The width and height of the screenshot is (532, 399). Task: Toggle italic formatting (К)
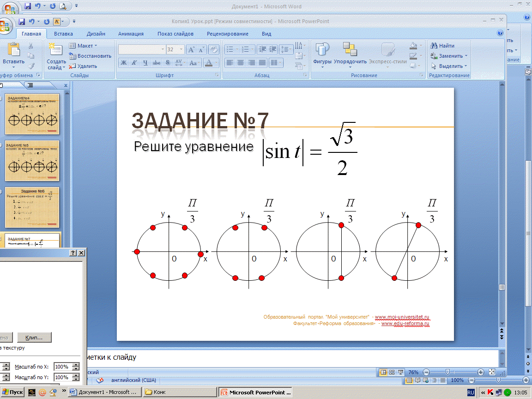pos(134,63)
